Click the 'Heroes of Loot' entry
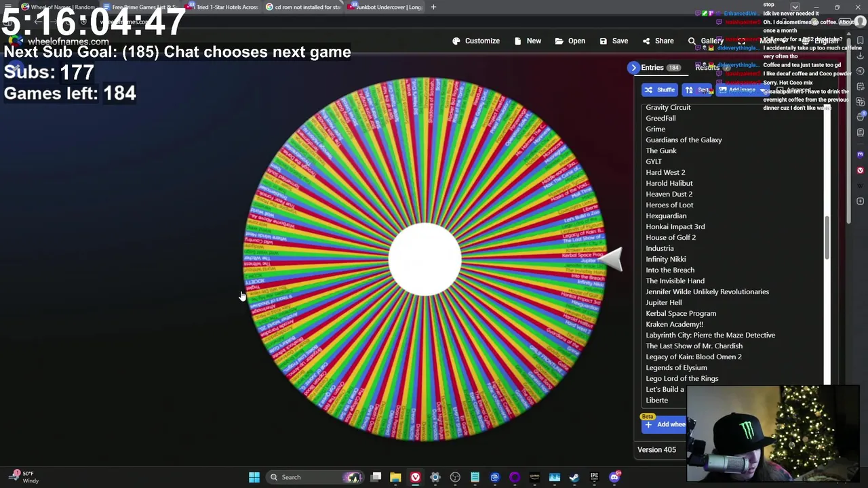The height and width of the screenshot is (488, 868). (669, 205)
